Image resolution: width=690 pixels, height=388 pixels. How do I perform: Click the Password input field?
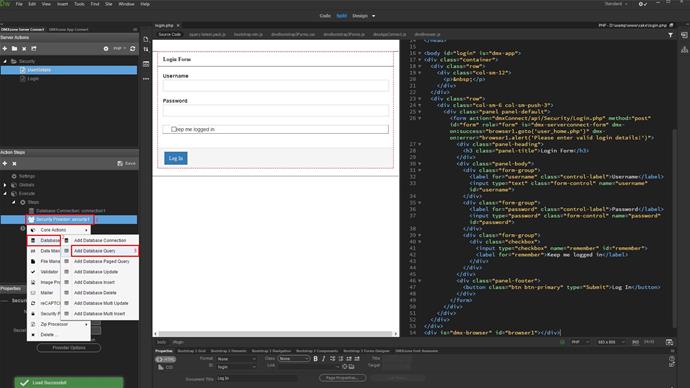pyautogui.click(x=275, y=110)
